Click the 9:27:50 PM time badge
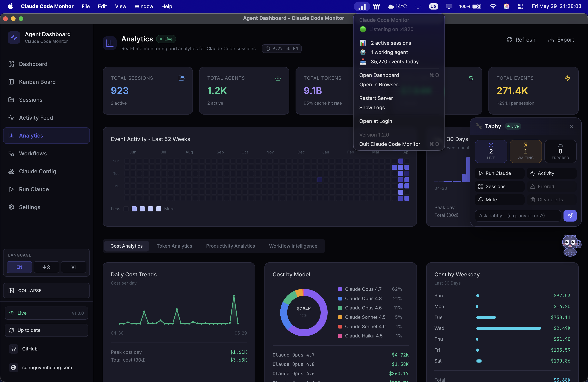Screen dimensions: 588x382 282,48
